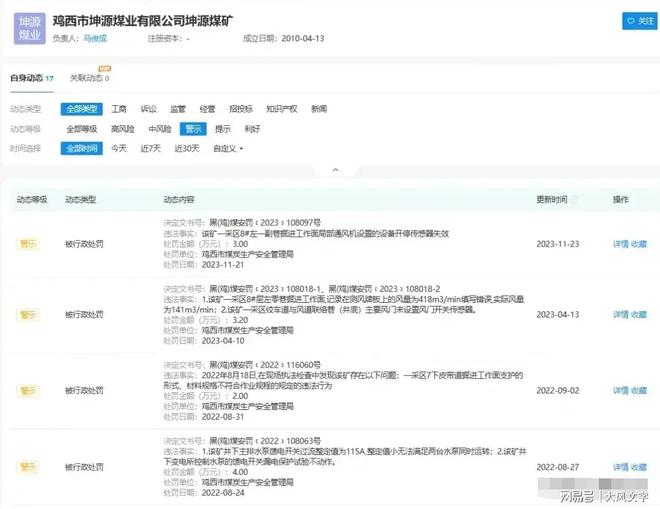Image resolution: width=660 pixels, height=509 pixels.
Task: Click 被行政处罚 in 2023-04-13 row
Action: coord(84,314)
